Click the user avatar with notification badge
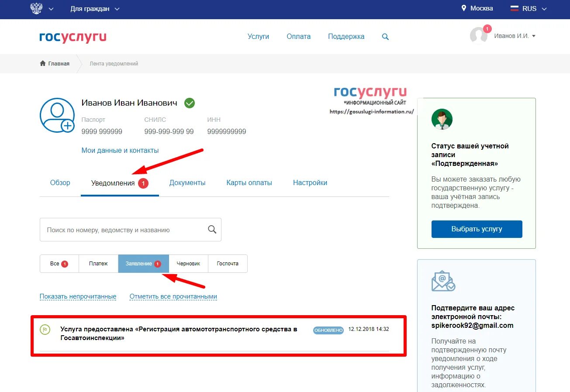 [x=479, y=35]
